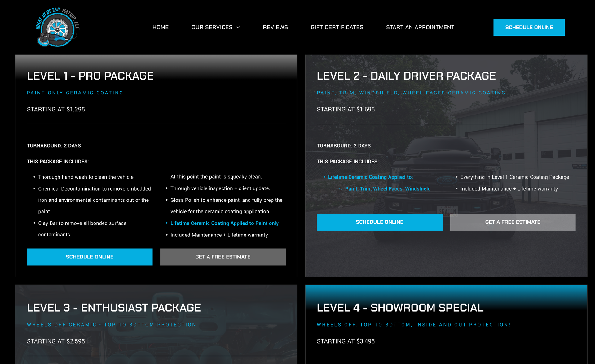
Task: Click the Our Services menu label
Action: tap(212, 27)
